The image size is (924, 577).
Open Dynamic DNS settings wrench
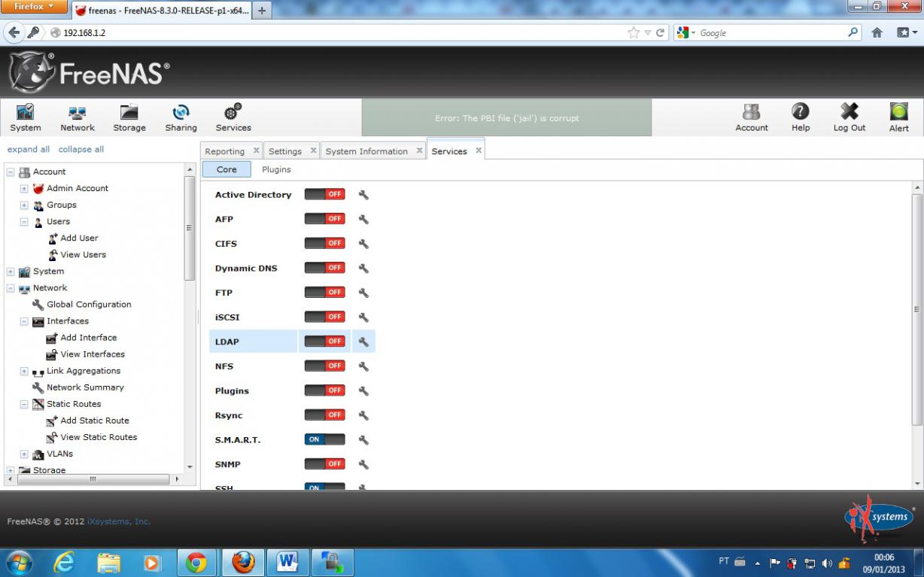363,269
